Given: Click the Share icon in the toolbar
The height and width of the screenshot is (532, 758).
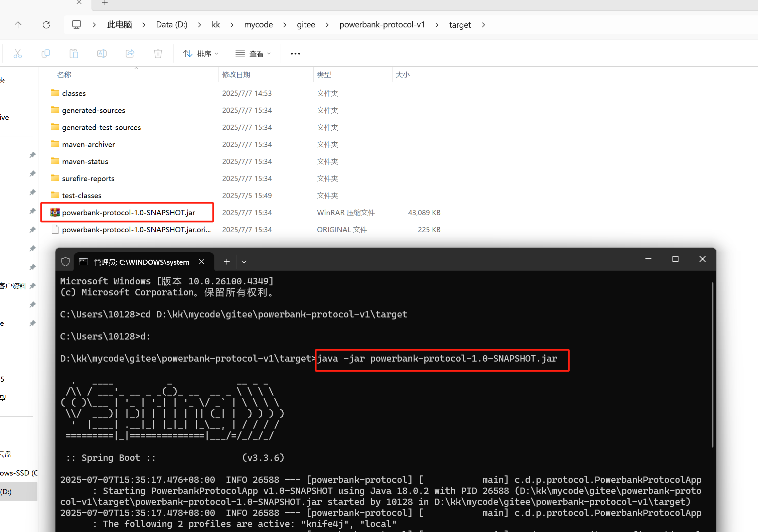Looking at the screenshot, I should (130, 53).
